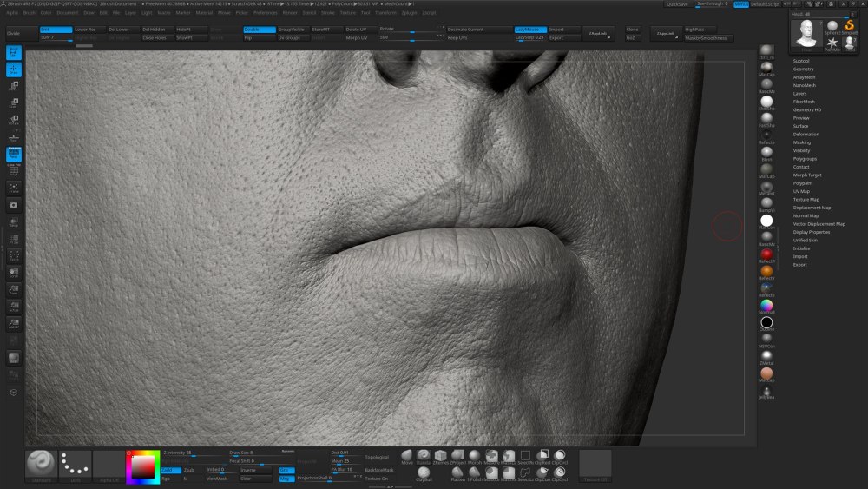Expand the Masking subpalette

(801, 142)
